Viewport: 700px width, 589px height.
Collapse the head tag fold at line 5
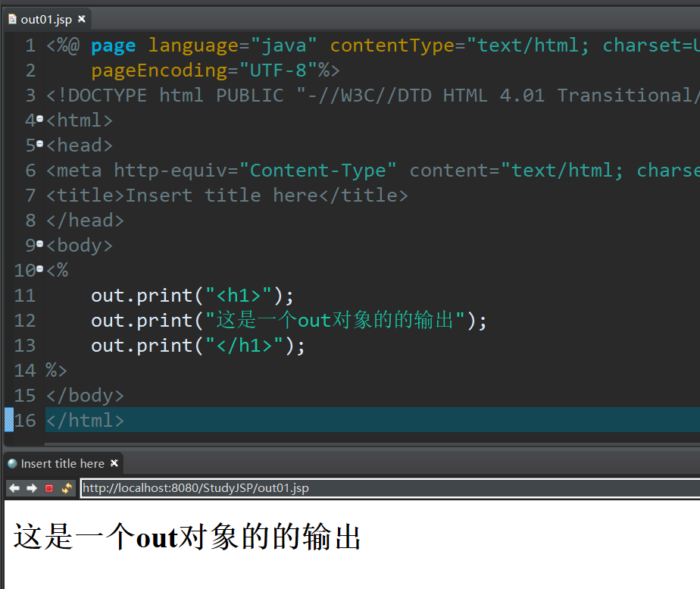(x=39, y=144)
